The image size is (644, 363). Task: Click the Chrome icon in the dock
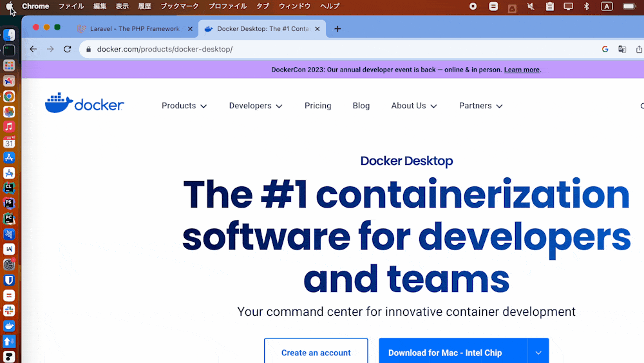pyautogui.click(x=9, y=96)
